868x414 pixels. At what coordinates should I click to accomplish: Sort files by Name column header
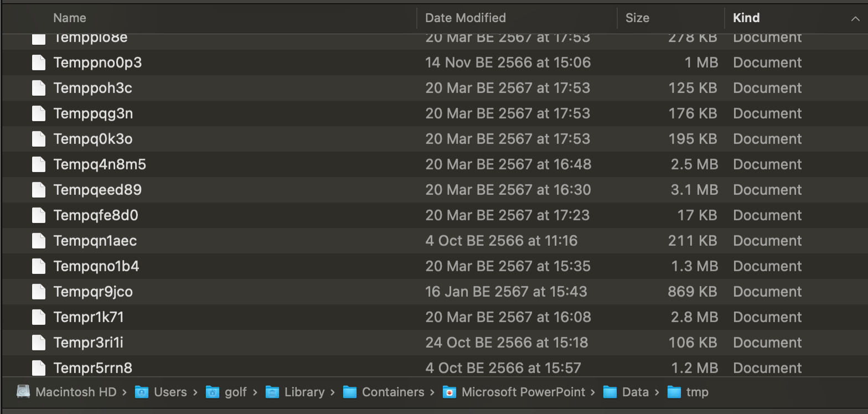click(x=70, y=18)
